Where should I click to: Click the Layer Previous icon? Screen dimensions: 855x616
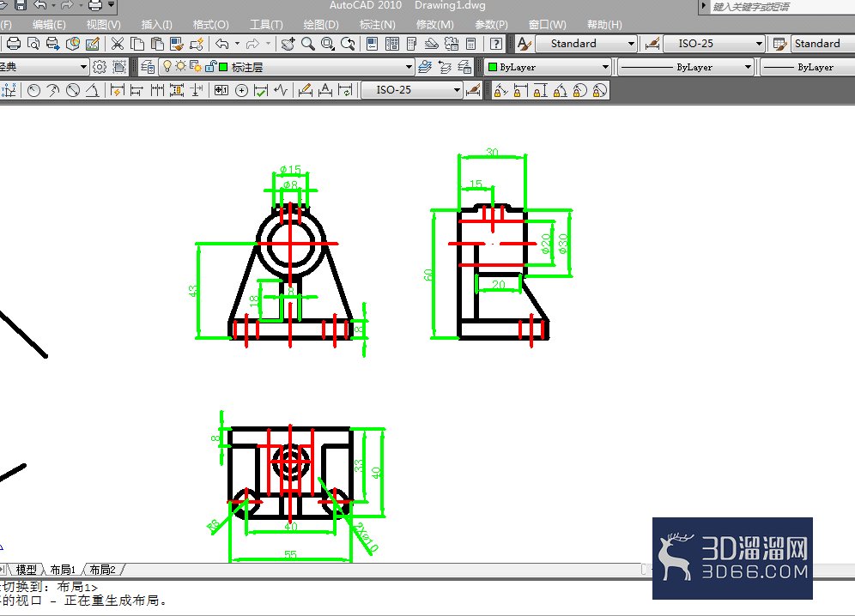(445, 67)
